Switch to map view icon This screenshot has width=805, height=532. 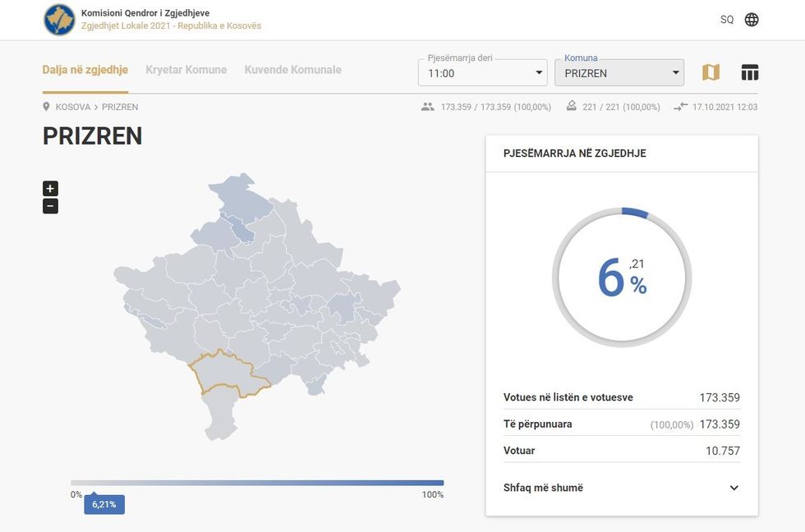pos(711,72)
